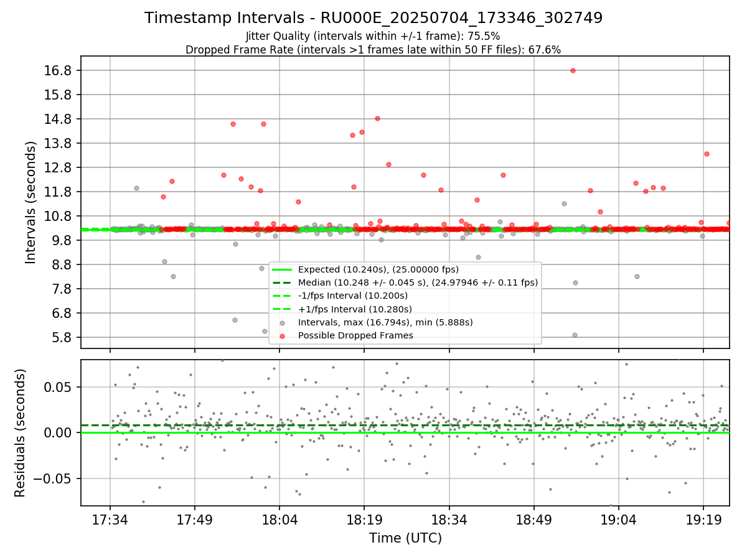Click the 'Median (10.248 +/- 0.045 s)' legend entry

418,282
